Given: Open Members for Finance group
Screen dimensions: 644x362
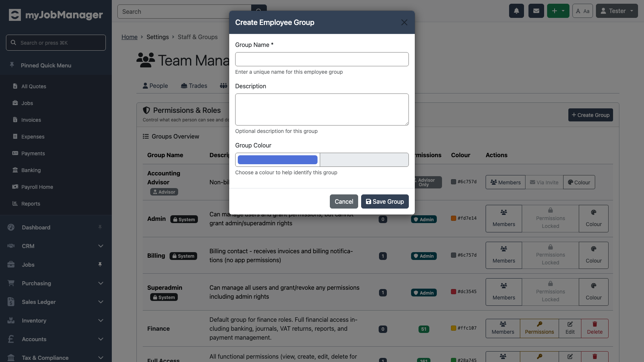Looking at the screenshot, I should point(503,328).
